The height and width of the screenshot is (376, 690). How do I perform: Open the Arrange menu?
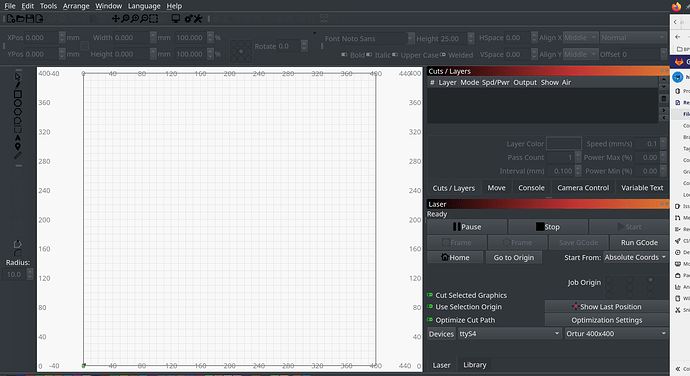click(76, 6)
